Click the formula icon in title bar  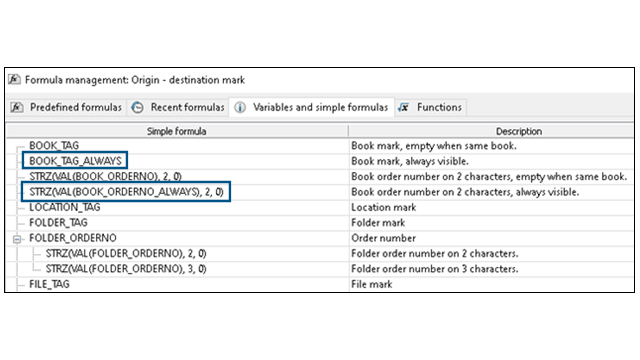coord(14,79)
